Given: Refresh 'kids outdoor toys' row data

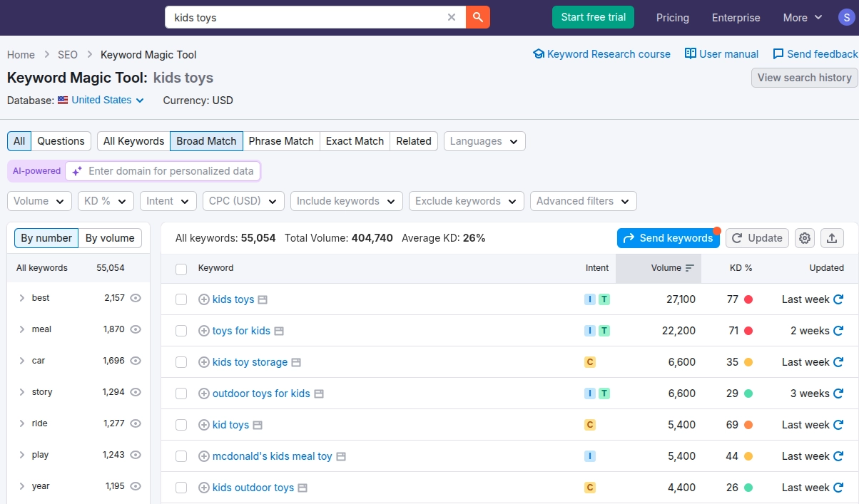Looking at the screenshot, I should pos(838,488).
